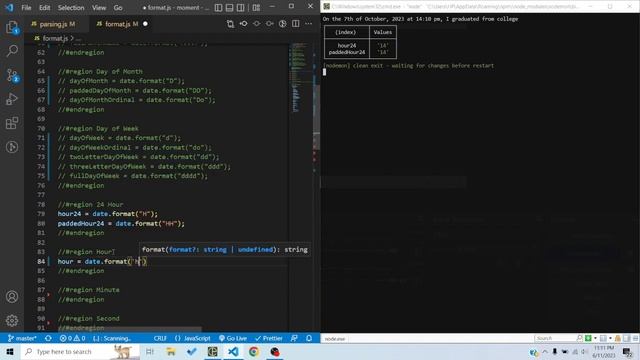Click the //#region Second comment
Viewport: 640px width, 360px height.
89,318
